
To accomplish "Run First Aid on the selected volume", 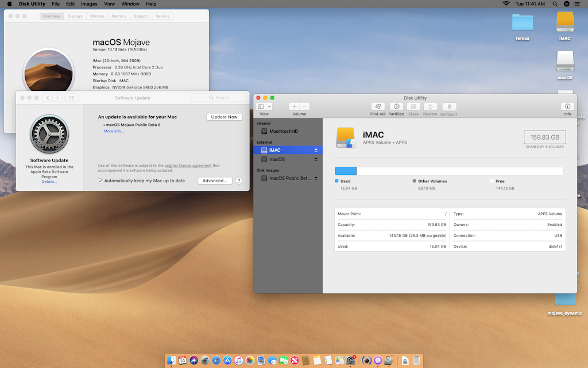I will pos(378,107).
